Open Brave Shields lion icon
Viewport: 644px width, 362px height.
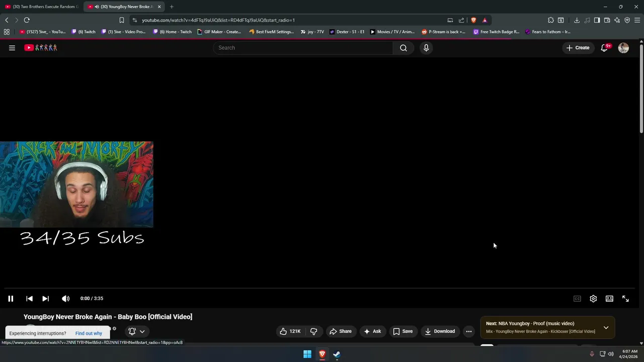pyautogui.click(x=473, y=20)
